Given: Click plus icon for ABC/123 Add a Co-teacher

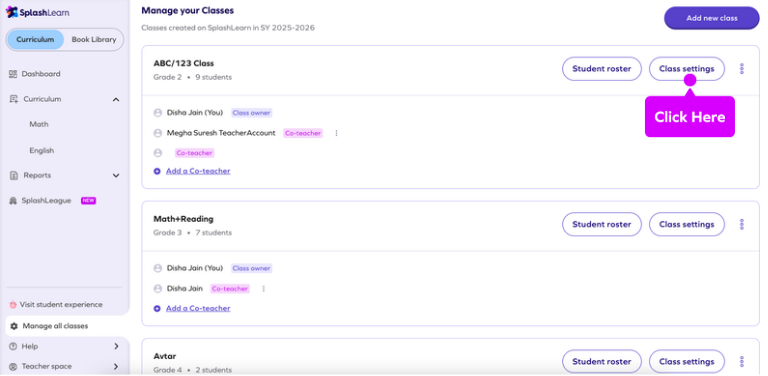Looking at the screenshot, I should coord(157,171).
